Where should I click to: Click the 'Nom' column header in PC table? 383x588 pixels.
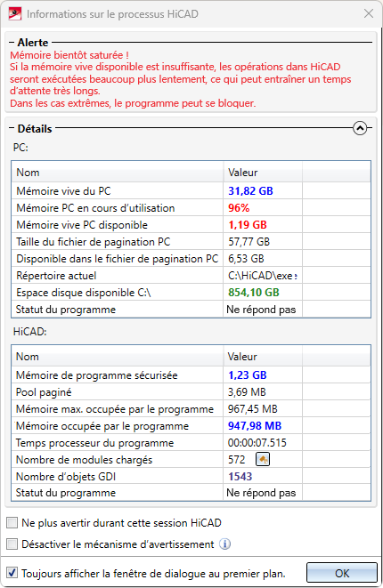point(118,173)
